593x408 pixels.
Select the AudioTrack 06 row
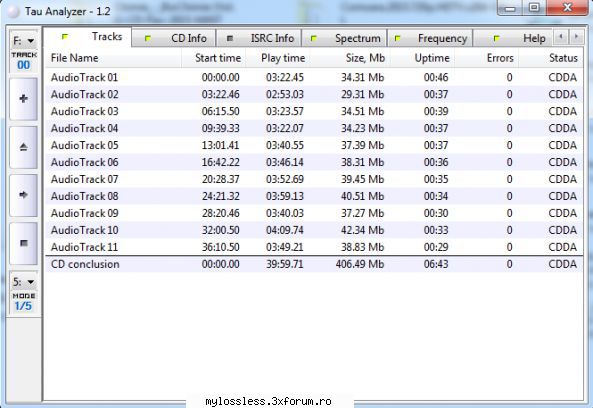(314, 163)
